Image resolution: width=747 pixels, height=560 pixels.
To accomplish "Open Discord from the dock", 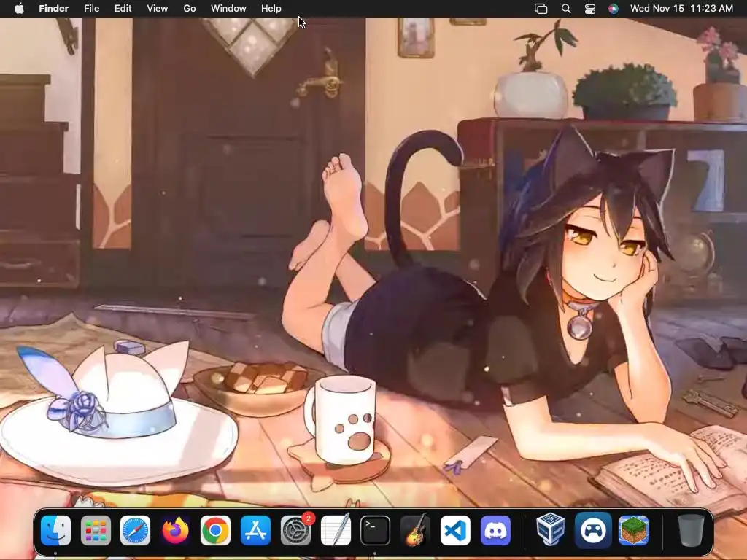I will (x=495, y=530).
